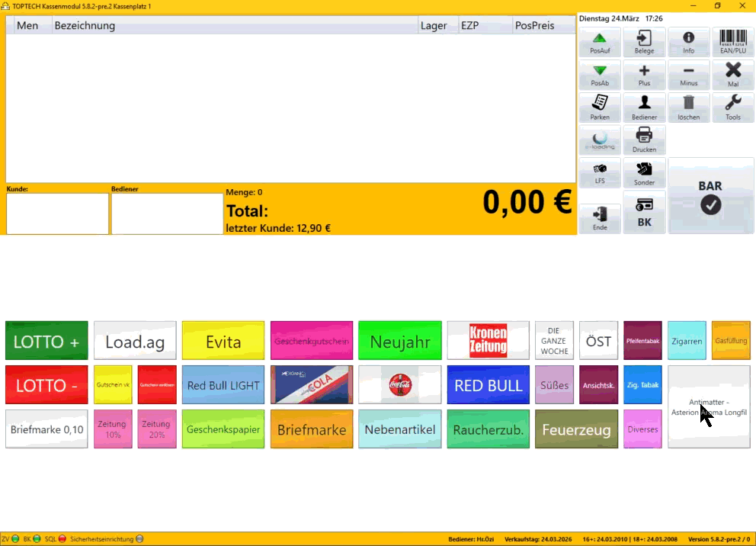Select the Nebenartikel tile
This screenshot has width=756, height=546.
399,429
